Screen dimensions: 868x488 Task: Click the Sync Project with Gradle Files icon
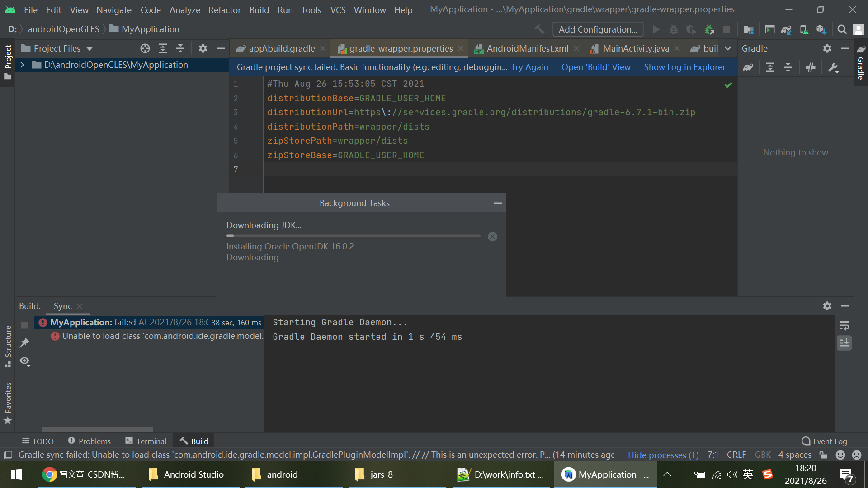(786, 30)
